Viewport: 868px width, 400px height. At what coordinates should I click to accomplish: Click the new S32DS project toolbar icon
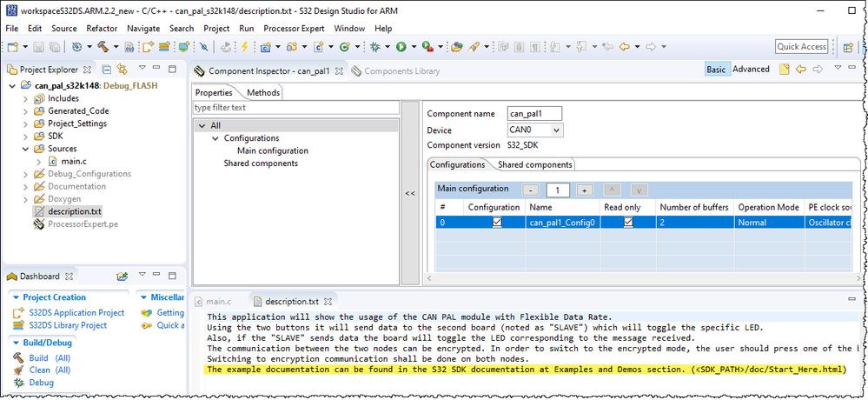pyautogui.click(x=148, y=47)
